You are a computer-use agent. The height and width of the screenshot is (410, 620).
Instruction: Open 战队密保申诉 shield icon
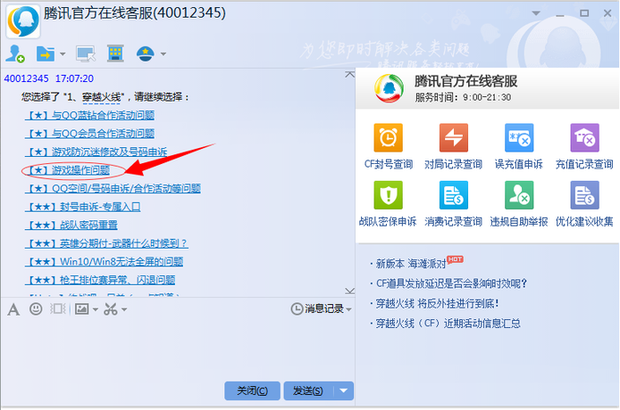pyautogui.click(x=388, y=195)
